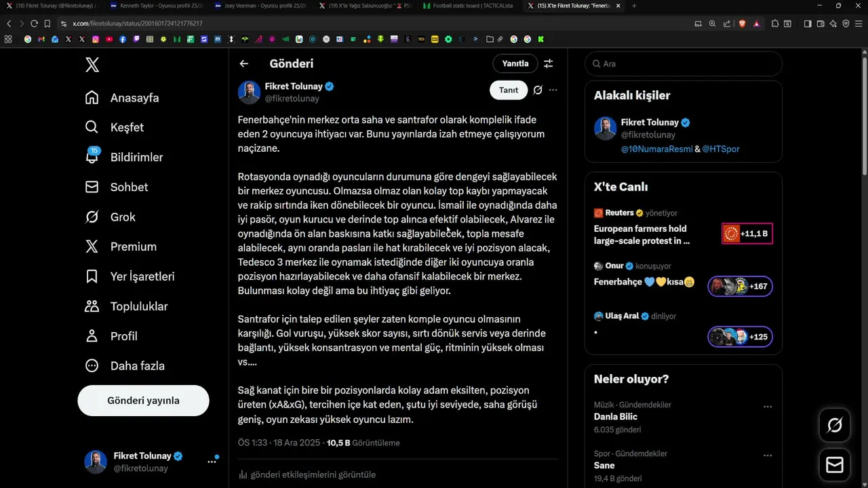Click the Yanıtla button
Screen dimensions: 868x488
(515, 64)
